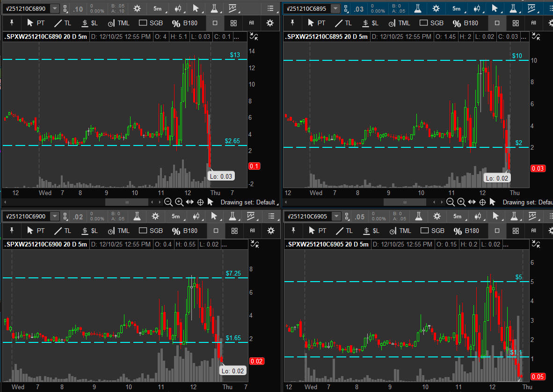The width and height of the screenshot is (553, 392).
Task: Enable All charts drawing mode in C6905 toolbar
Action: click(533, 231)
